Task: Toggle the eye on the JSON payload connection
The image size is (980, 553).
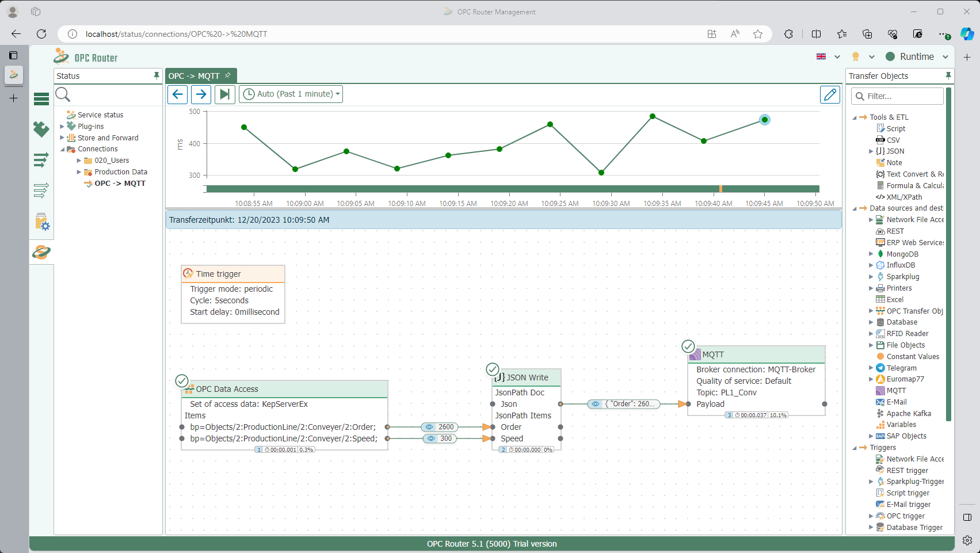Action: [x=596, y=404]
